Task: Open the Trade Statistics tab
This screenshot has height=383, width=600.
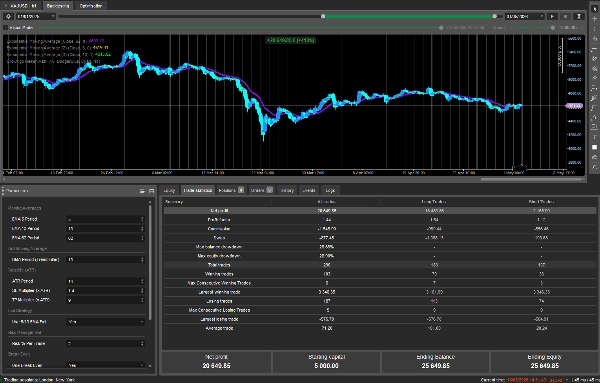Action: pyautogui.click(x=197, y=190)
